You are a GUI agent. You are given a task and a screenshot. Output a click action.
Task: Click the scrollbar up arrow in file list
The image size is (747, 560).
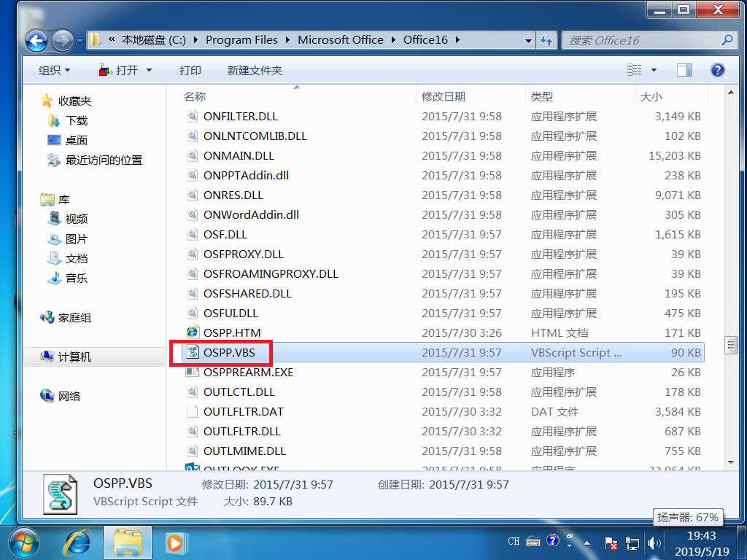(x=731, y=93)
